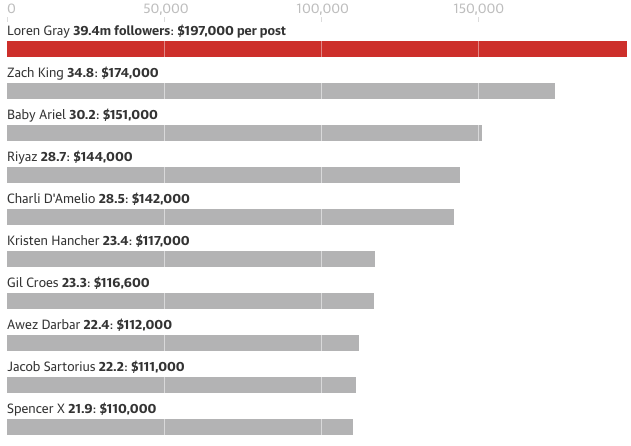This screenshot has height=446, width=631.
Task: Click the 150,000 axis tick label
Action: (x=478, y=9)
